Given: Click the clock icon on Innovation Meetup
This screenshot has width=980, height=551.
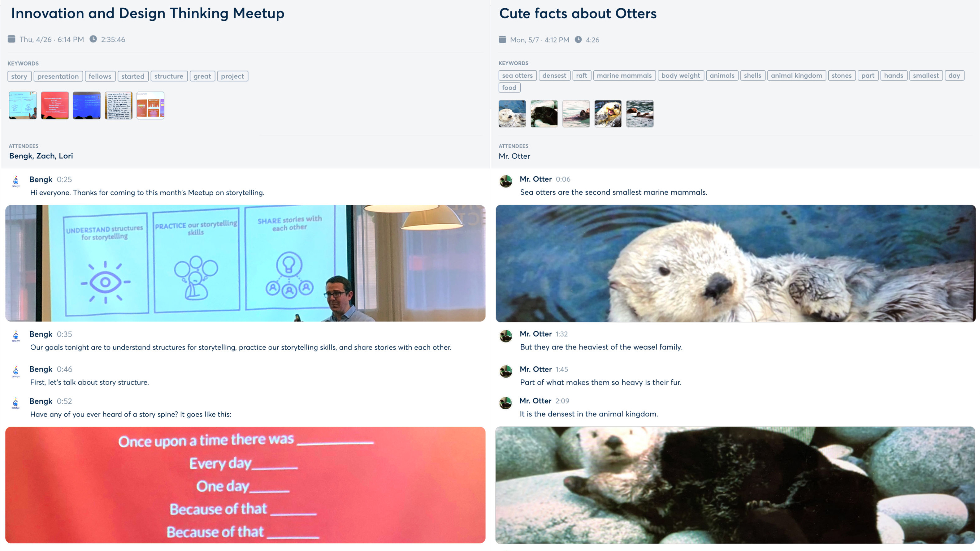Looking at the screenshot, I should (93, 39).
